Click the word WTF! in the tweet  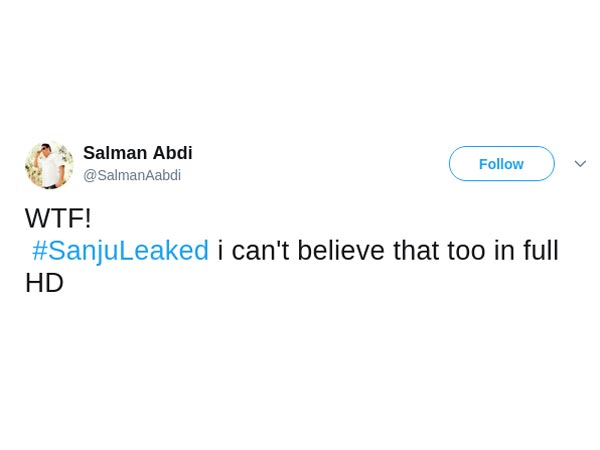[58, 218]
